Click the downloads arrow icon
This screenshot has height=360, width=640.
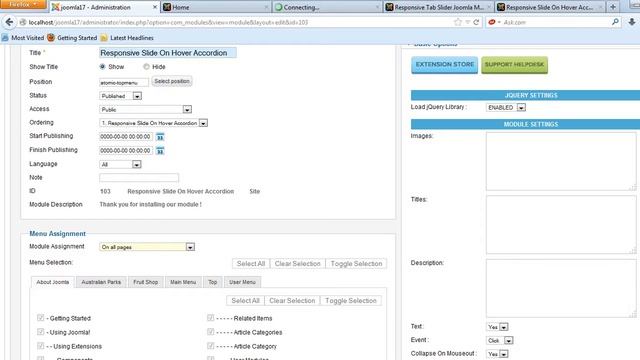631,22
